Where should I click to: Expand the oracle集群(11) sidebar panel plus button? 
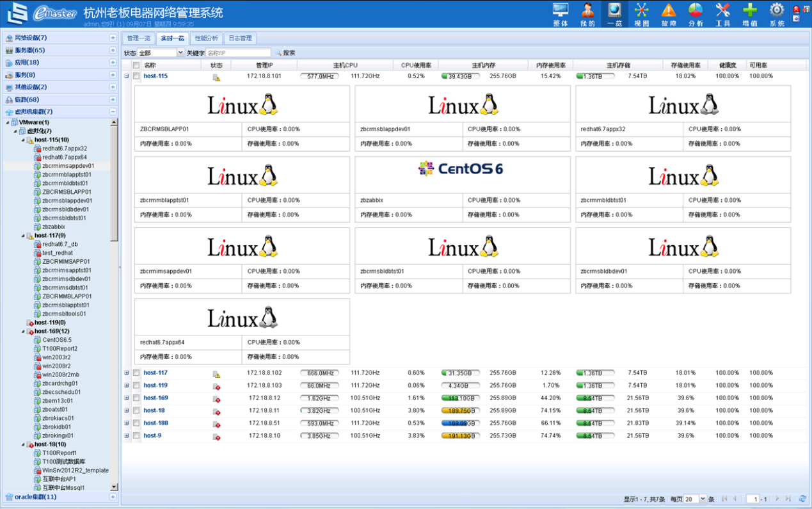(113, 497)
